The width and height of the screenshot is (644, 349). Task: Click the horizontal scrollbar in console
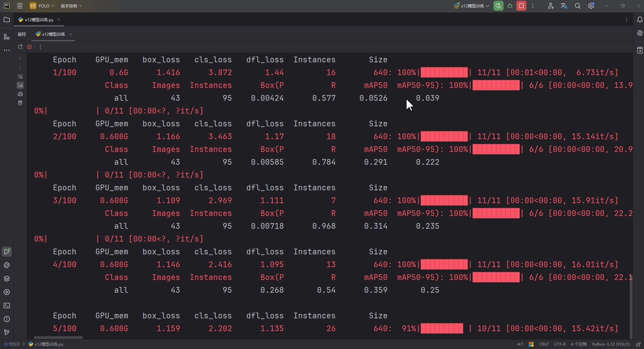click(x=58, y=337)
